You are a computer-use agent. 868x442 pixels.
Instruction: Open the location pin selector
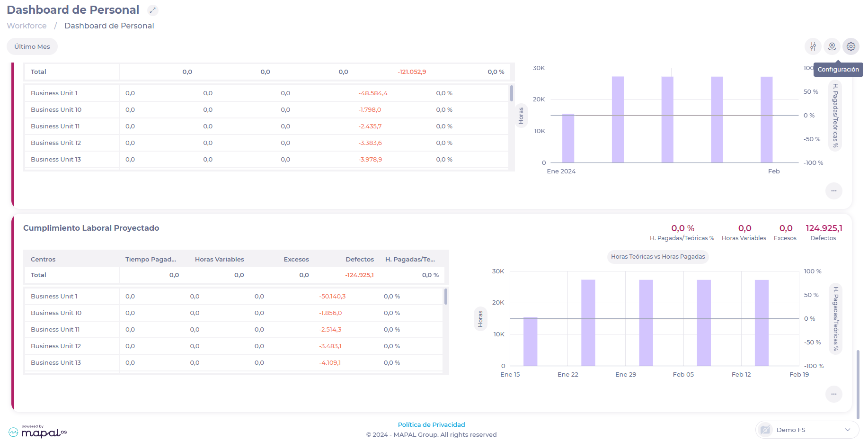(x=832, y=46)
